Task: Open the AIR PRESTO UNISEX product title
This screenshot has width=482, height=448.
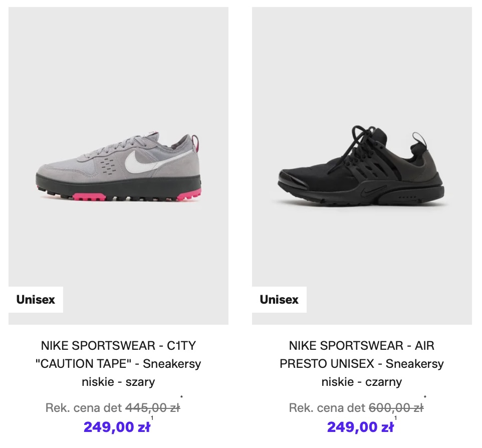Action: coord(361,363)
